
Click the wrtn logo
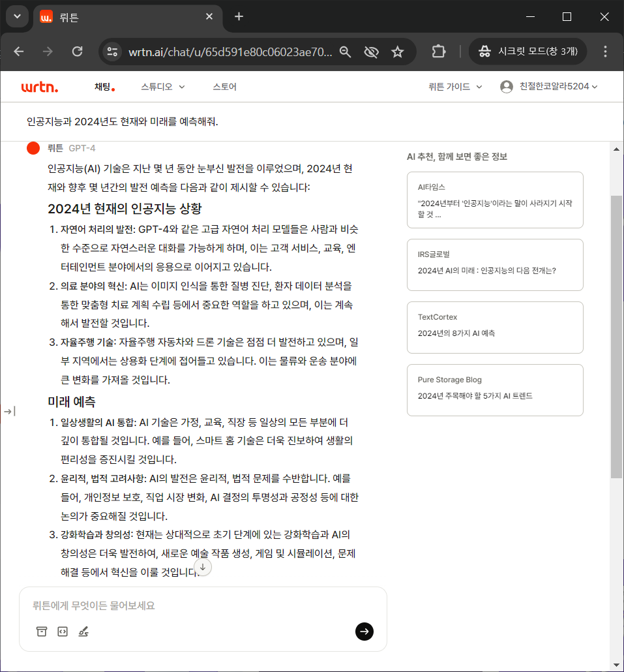coord(40,87)
